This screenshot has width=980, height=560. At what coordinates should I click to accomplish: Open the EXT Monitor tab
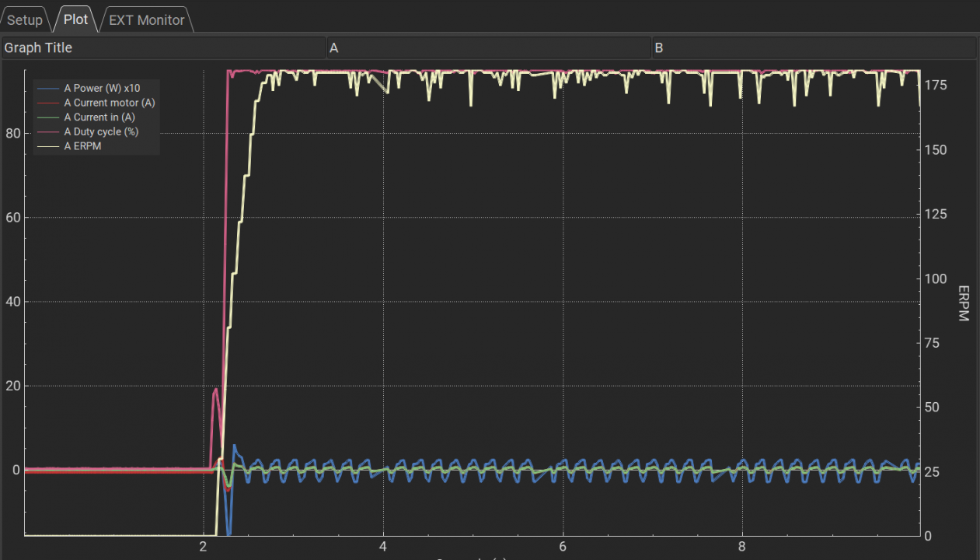pos(146,19)
